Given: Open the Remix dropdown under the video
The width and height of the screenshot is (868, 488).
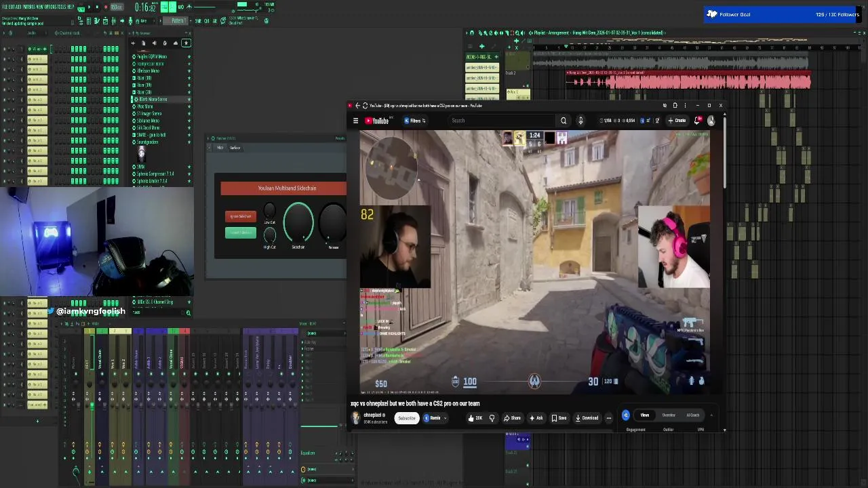Looking at the screenshot, I should [x=435, y=418].
